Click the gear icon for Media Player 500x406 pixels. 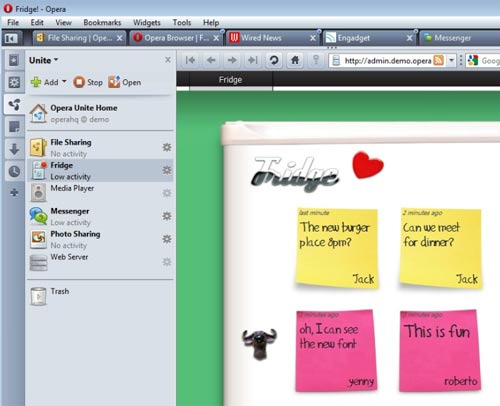167,193
